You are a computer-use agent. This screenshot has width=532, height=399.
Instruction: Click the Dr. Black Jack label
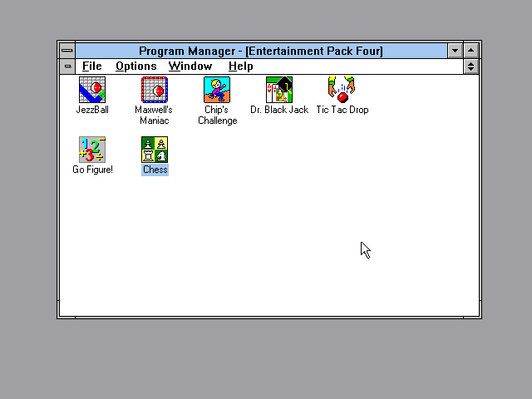coord(279,110)
